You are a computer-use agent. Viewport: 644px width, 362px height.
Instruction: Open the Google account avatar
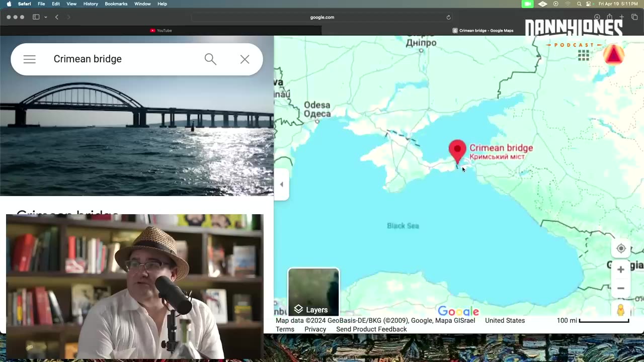tap(614, 55)
